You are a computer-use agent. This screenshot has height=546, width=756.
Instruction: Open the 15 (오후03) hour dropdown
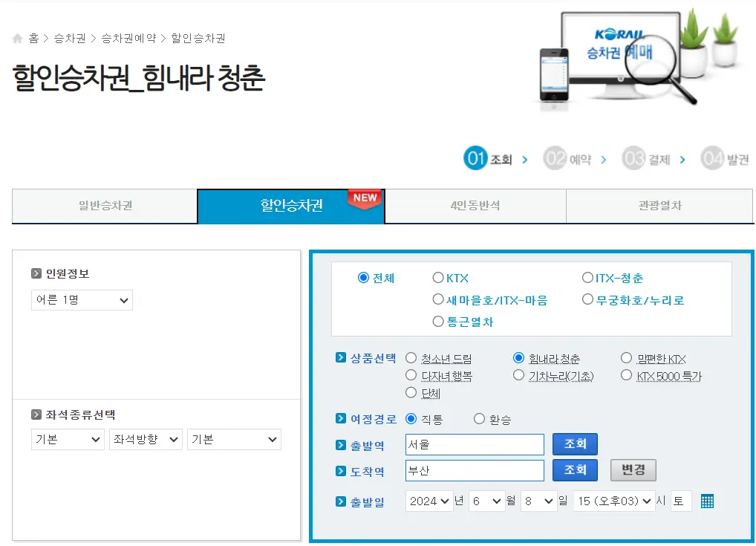coord(613,501)
